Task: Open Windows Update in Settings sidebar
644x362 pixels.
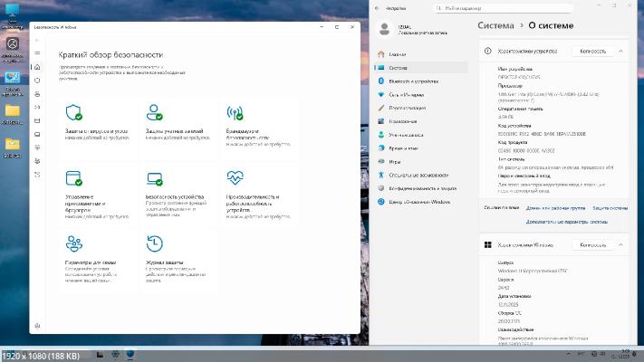Action: (418, 201)
